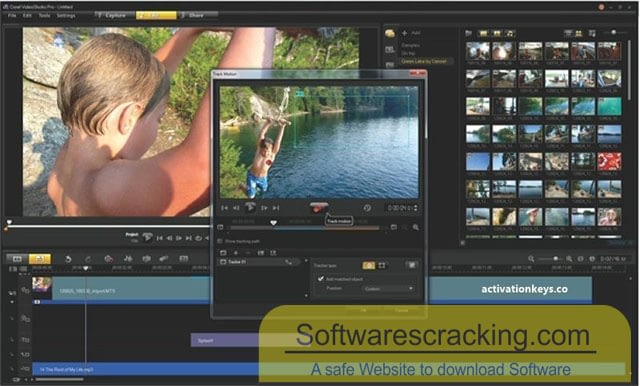
Task: Toggle show photos filter in library
Action: click(497, 33)
